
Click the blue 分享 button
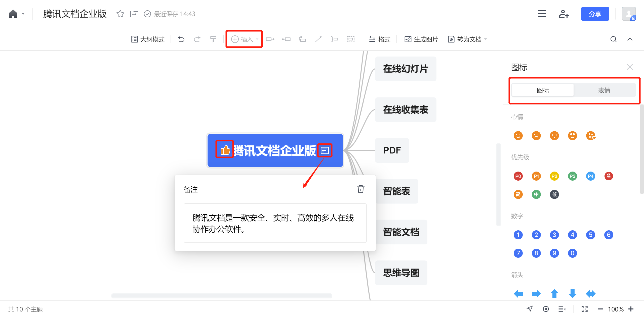point(595,14)
